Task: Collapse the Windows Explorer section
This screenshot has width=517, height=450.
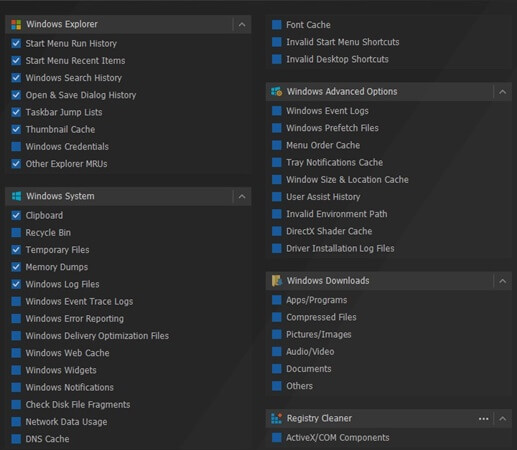Action: coord(242,24)
